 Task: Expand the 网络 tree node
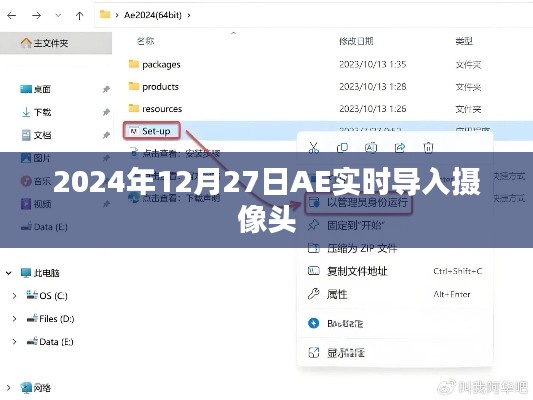point(8,387)
